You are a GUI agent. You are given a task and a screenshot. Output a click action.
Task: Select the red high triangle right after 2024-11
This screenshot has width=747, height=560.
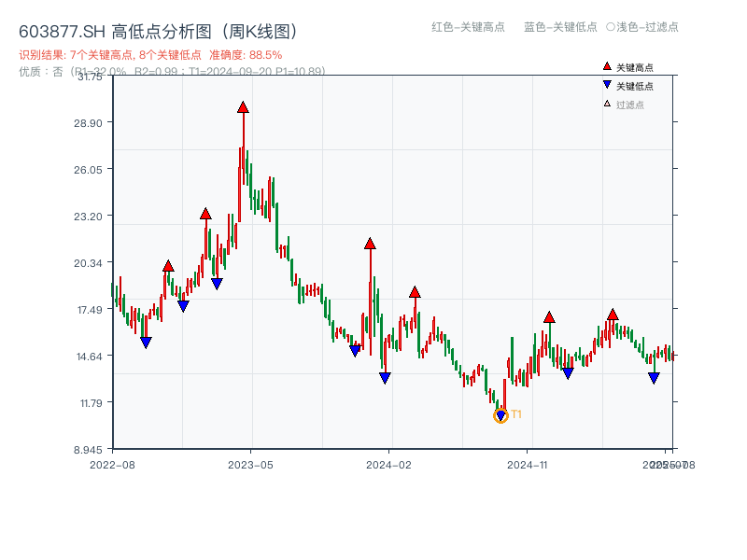coord(549,316)
